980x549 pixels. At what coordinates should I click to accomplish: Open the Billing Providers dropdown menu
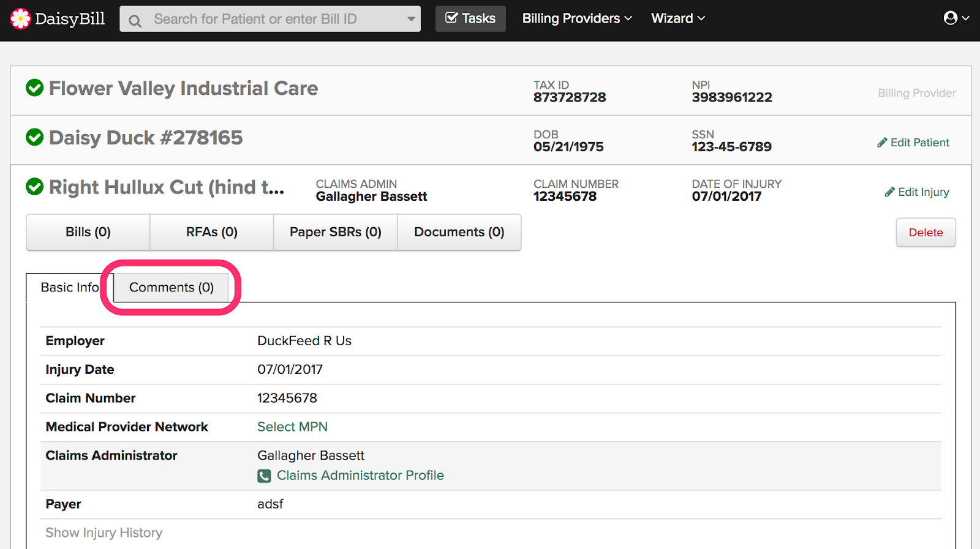577,18
